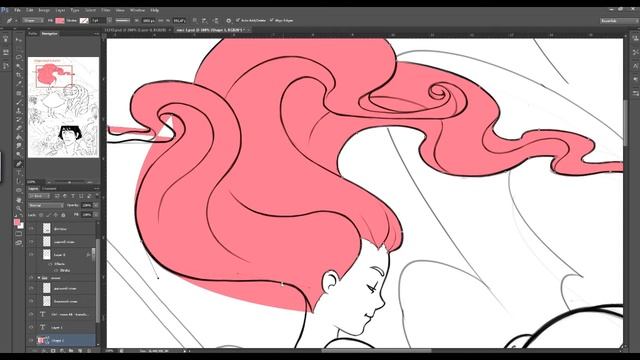Viewport: 640px width, 360px height.
Task: Open the File menu
Action: [x=18, y=10]
